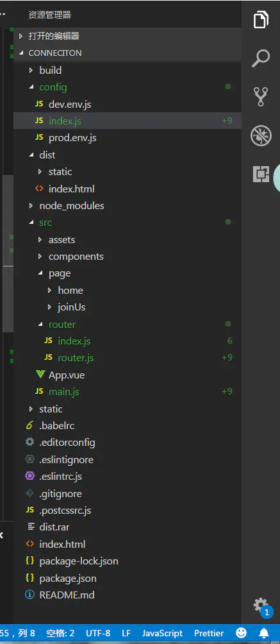Collapse the config folder
Image resolution: width=280 pixels, height=644 pixels.
tap(128, 87)
